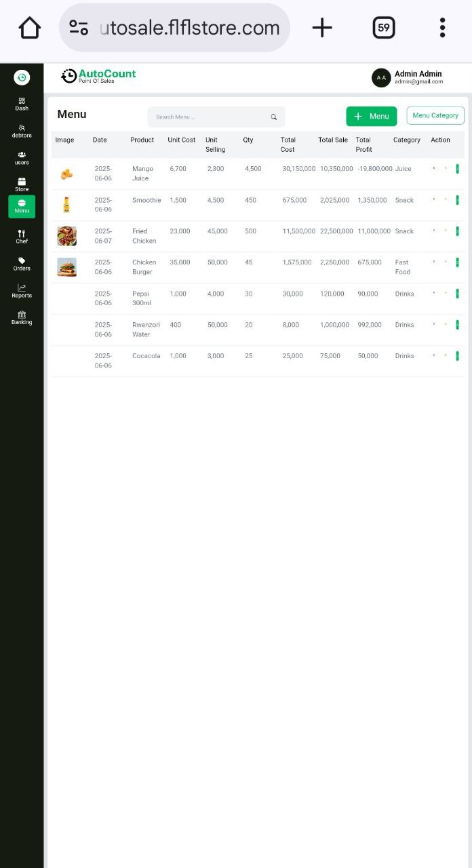The image size is (472, 868).
Task: Open Chef section in sidebar
Action: coord(22,236)
